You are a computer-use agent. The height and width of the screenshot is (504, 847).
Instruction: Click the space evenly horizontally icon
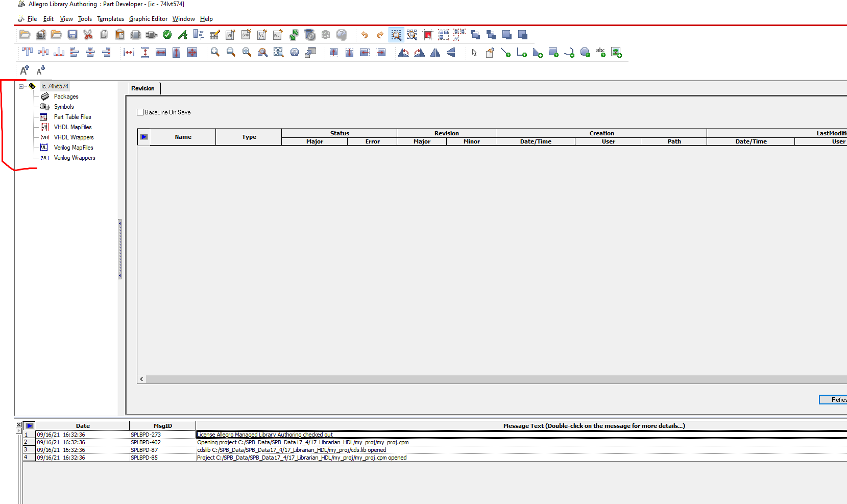click(129, 52)
